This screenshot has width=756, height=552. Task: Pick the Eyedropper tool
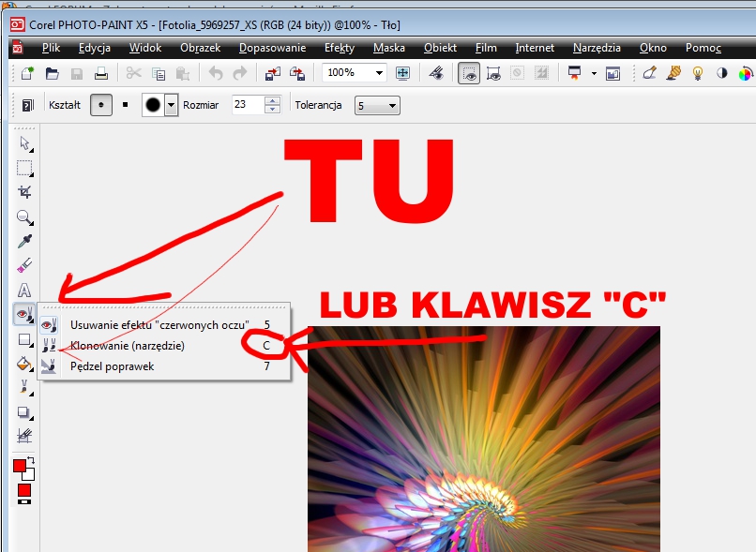click(25, 242)
